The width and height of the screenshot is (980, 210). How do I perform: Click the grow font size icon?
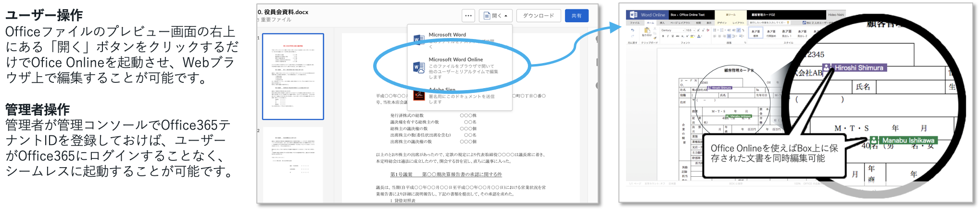(x=698, y=30)
